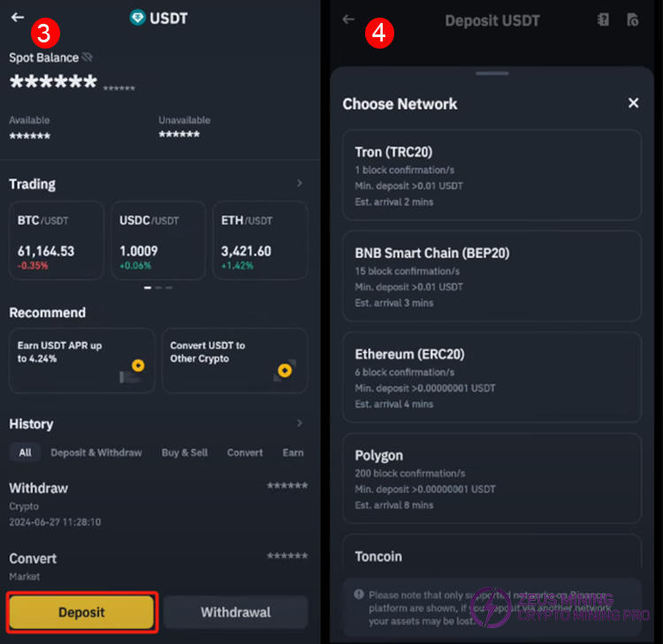Screen dimensions: 663x644
Task: Select the Polygon network
Action: point(492,478)
